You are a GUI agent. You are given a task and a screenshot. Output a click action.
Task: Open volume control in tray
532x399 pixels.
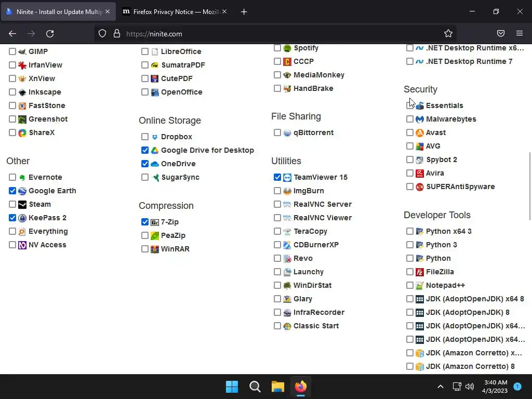[470, 387]
